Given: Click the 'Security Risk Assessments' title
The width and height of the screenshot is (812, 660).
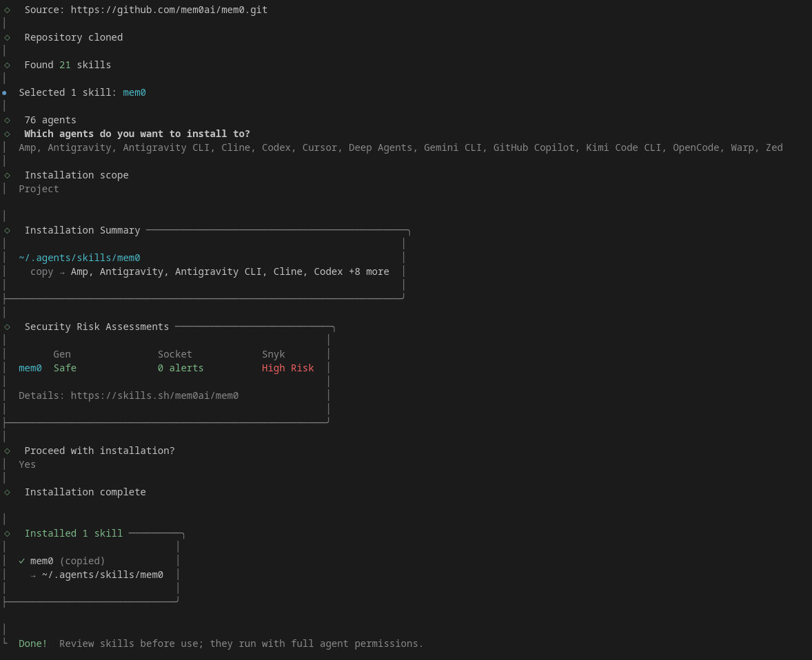Looking at the screenshot, I should (97, 327).
